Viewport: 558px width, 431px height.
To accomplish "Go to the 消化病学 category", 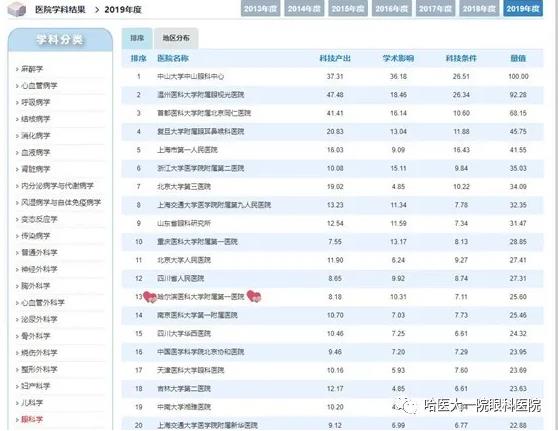I will 36,136.
